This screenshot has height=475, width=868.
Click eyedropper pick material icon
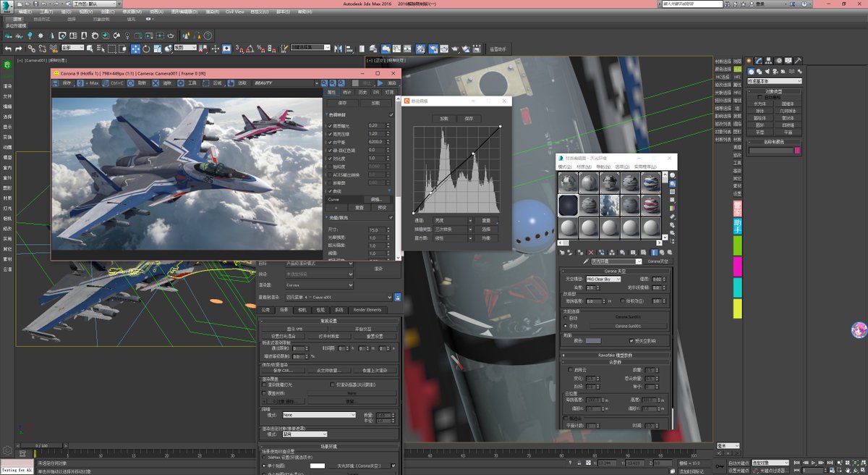pyautogui.click(x=586, y=261)
